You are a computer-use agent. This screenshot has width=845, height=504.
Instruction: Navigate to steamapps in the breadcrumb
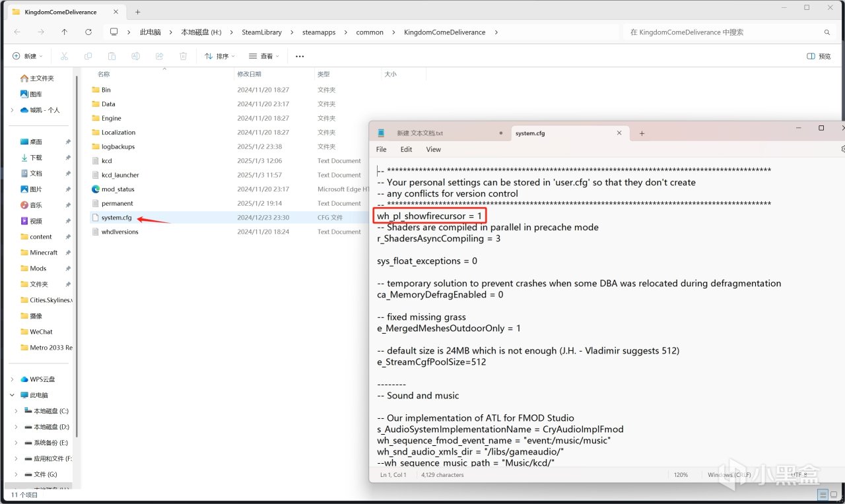pos(320,32)
